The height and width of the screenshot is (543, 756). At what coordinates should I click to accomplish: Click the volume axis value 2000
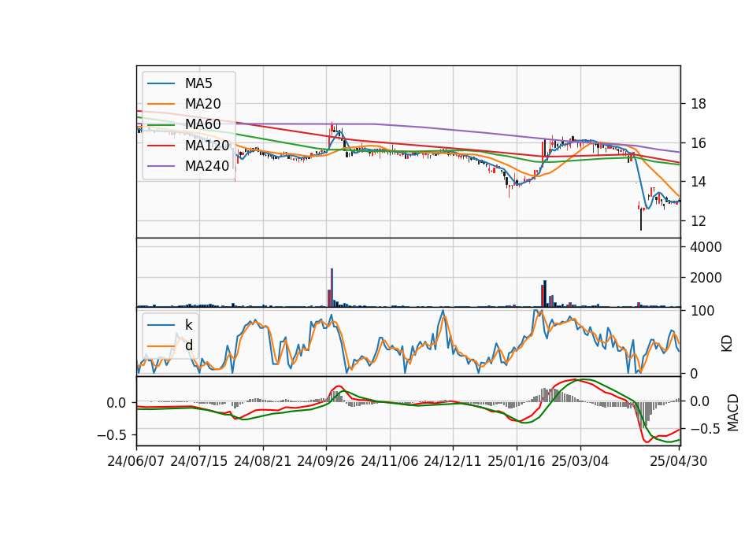pos(706,278)
